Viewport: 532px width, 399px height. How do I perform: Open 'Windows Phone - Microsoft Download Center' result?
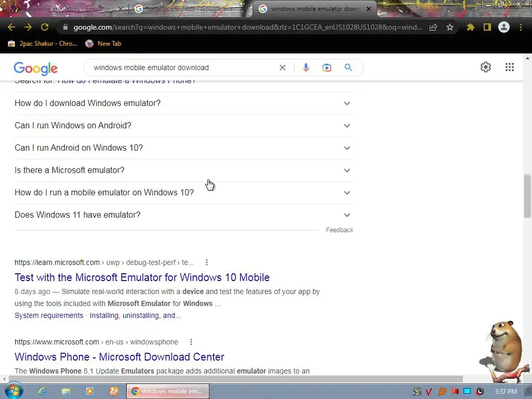tap(119, 356)
